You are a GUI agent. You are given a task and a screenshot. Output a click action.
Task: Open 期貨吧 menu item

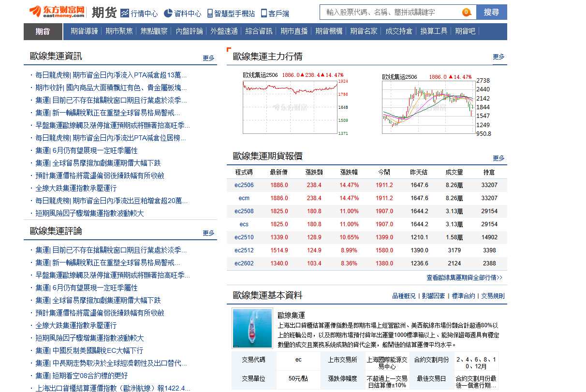pyautogui.click(x=466, y=31)
